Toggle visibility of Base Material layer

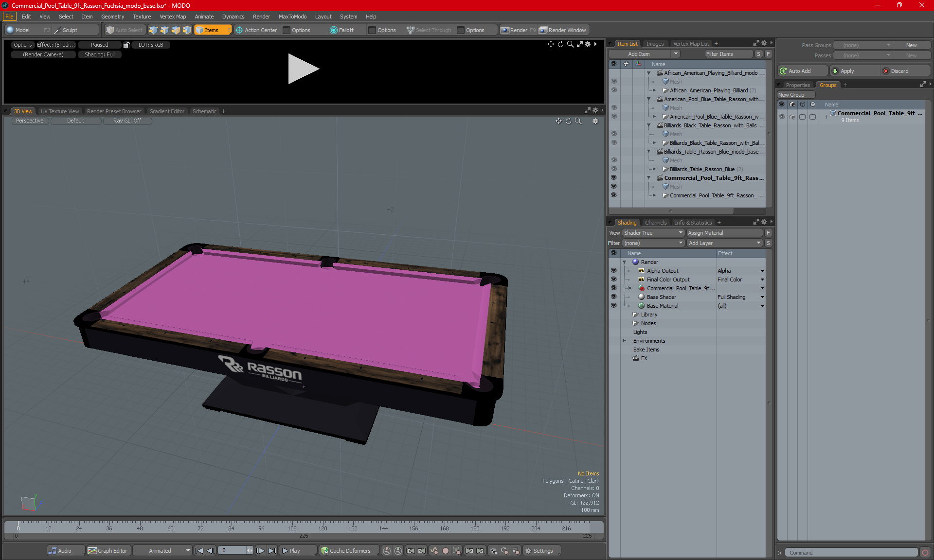point(614,306)
